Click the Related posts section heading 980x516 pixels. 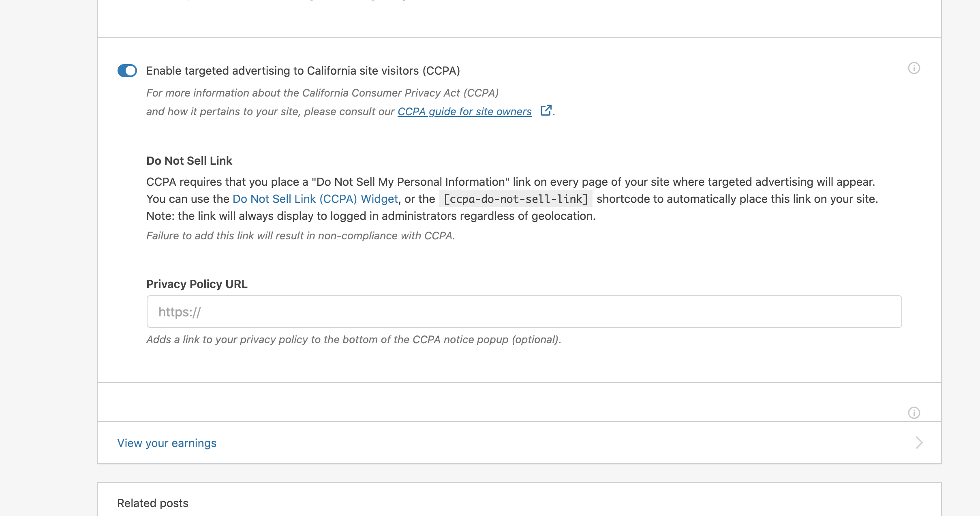[x=152, y=503]
